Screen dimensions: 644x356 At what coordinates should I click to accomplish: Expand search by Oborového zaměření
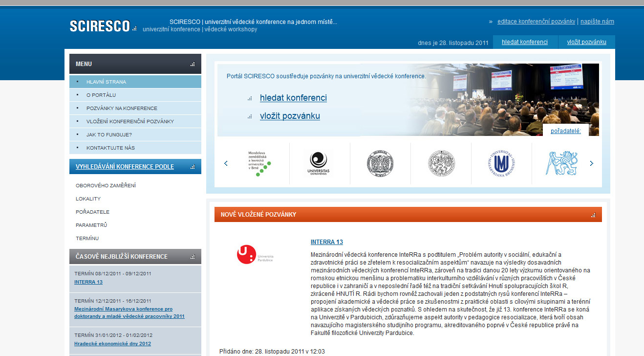pos(106,185)
